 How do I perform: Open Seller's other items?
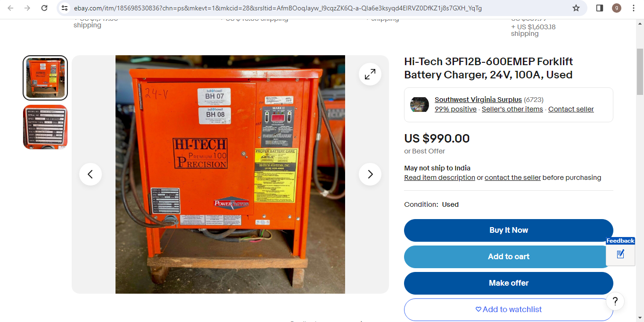tap(512, 109)
